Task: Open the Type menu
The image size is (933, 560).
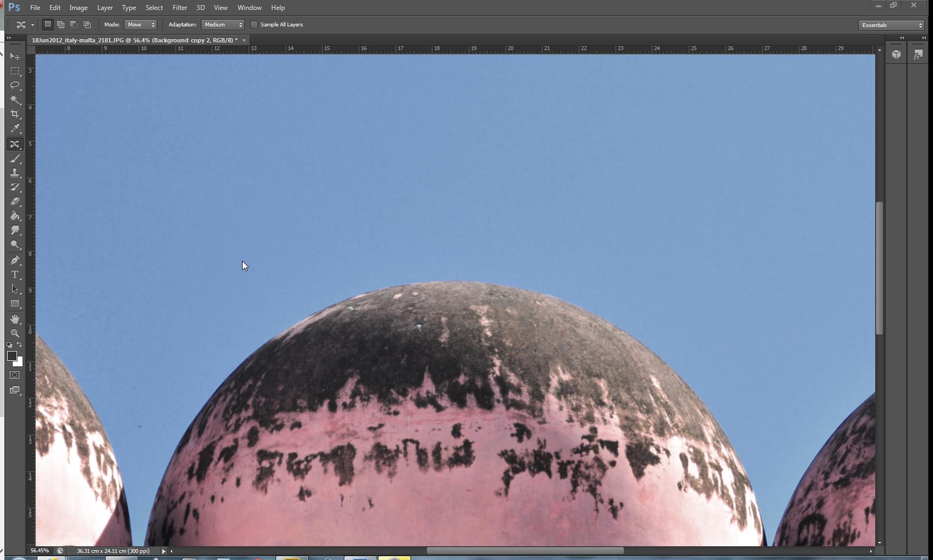Action: point(129,8)
